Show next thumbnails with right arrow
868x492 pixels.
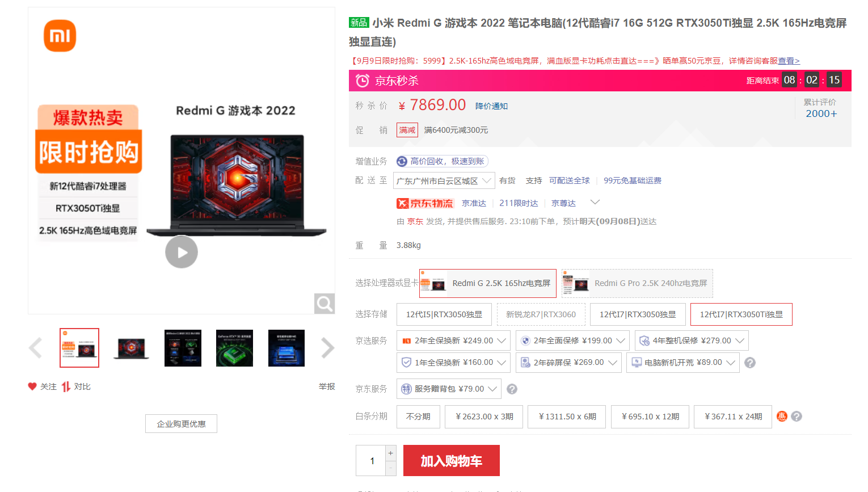pyautogui.click(x=327, y=348)
